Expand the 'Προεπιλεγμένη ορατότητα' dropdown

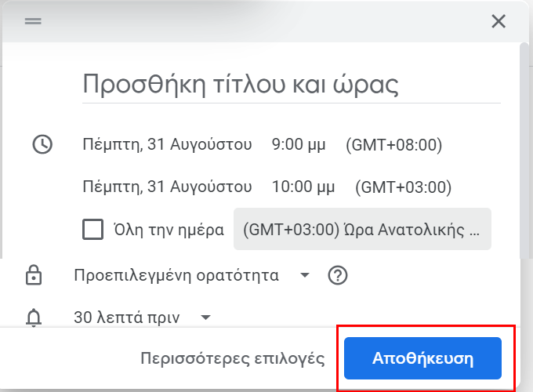click(192, 275)
